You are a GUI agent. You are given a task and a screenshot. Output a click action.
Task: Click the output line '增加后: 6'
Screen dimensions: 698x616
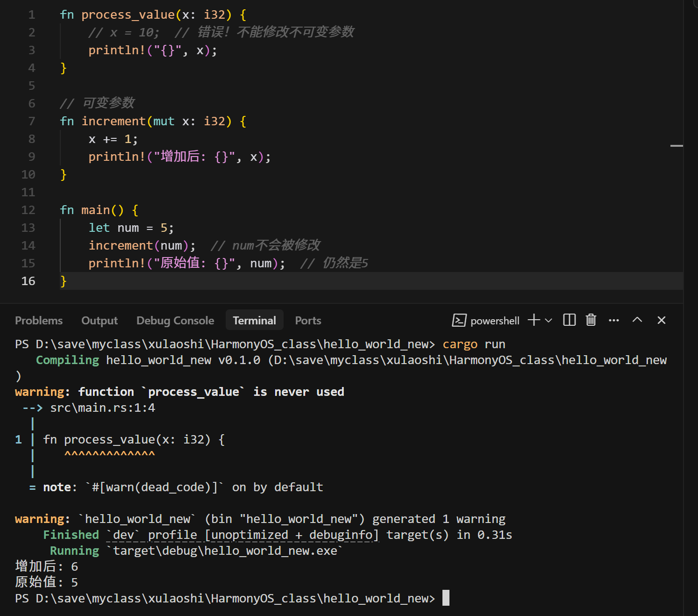[47, 567]
